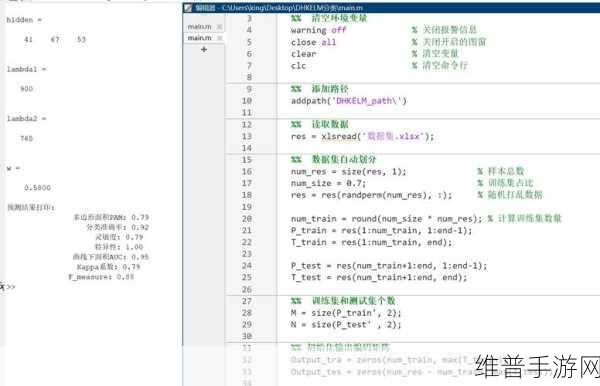This screenshot has height=386, width=600.
Task: Close the inactive main.m editor tab
Action: [220, 27]
